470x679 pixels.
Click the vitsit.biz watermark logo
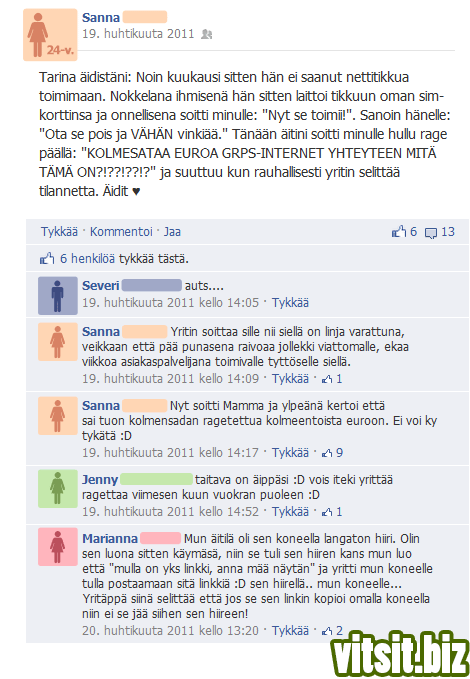click(399, 654)
